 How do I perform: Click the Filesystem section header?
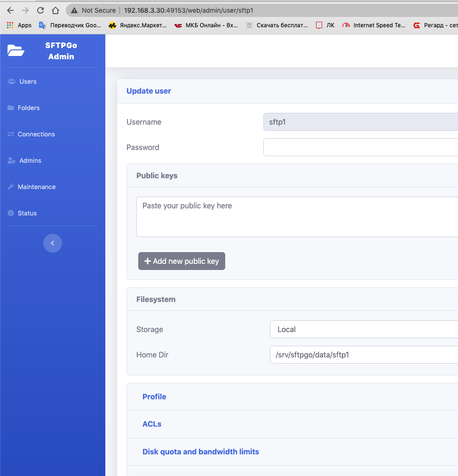coord(156,299)
